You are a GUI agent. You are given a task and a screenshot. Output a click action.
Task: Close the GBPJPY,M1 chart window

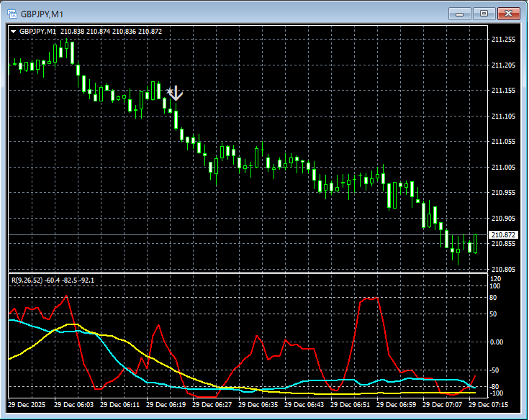coord(509,14)
